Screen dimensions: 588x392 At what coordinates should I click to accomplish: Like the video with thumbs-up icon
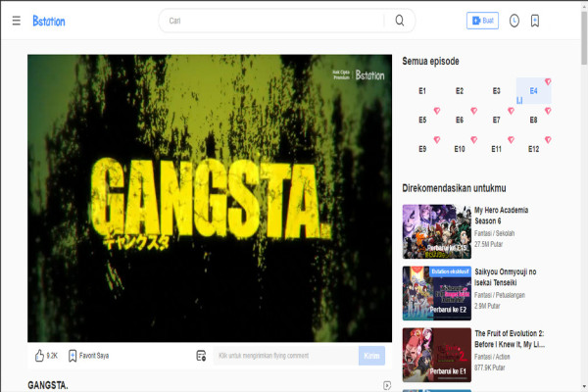click(39, 355)
